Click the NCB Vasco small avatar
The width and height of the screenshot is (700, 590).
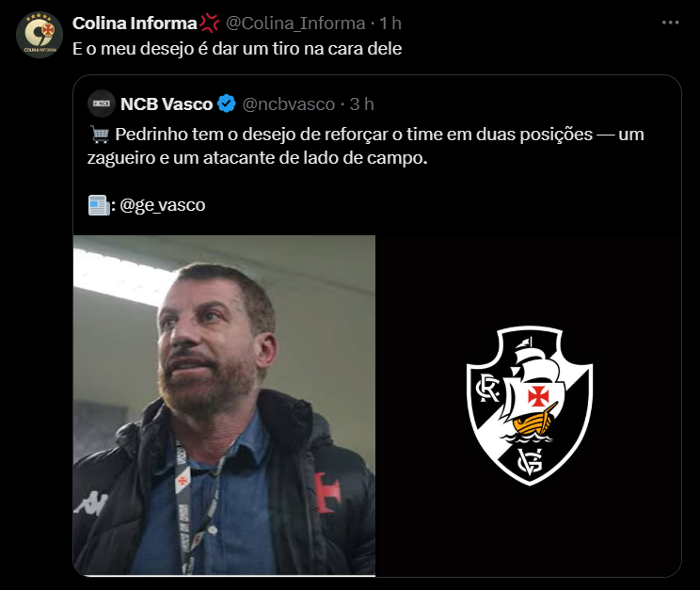coord(102,104)
